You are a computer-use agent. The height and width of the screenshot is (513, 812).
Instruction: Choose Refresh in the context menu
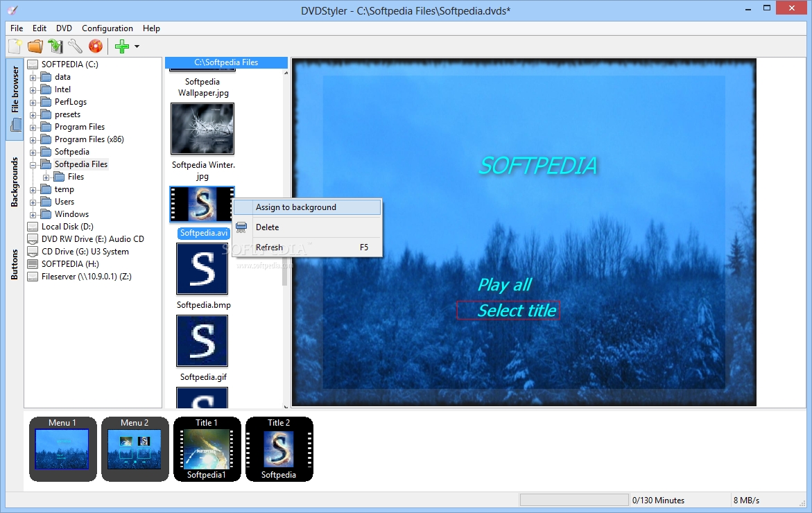point(307,247)
